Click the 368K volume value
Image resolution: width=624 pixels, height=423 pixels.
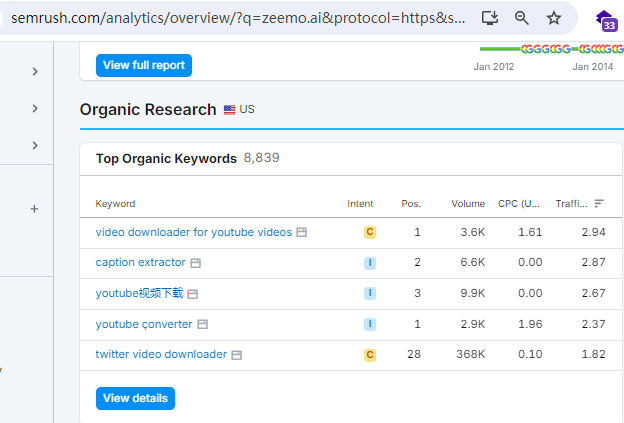(x=470, y=354)
